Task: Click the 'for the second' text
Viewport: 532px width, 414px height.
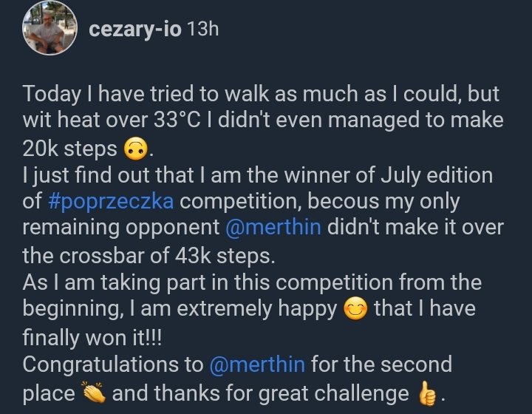Action: click(381, 364)
